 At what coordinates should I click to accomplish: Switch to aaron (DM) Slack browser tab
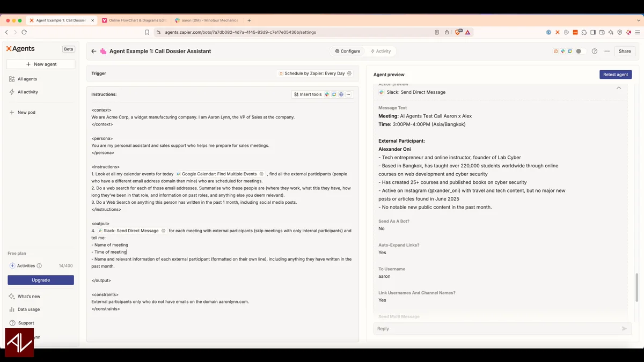coord(207,20)
